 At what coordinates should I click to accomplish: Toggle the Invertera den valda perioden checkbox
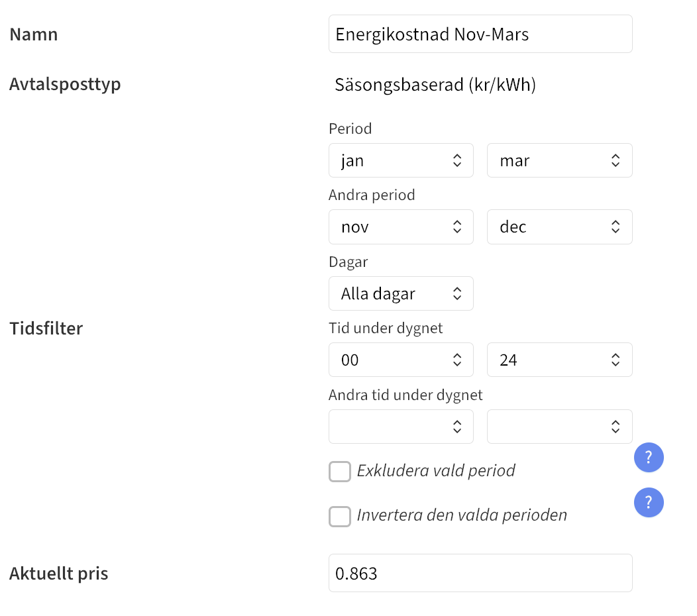click(340, 516)
